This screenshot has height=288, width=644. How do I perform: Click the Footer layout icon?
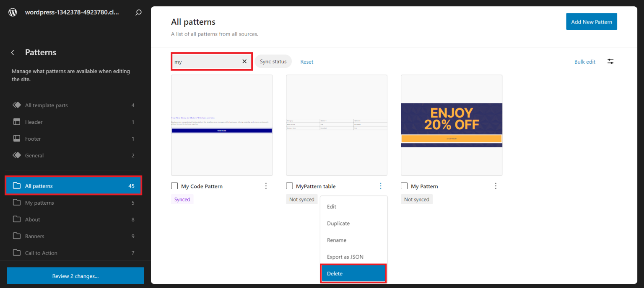point(17,139)
